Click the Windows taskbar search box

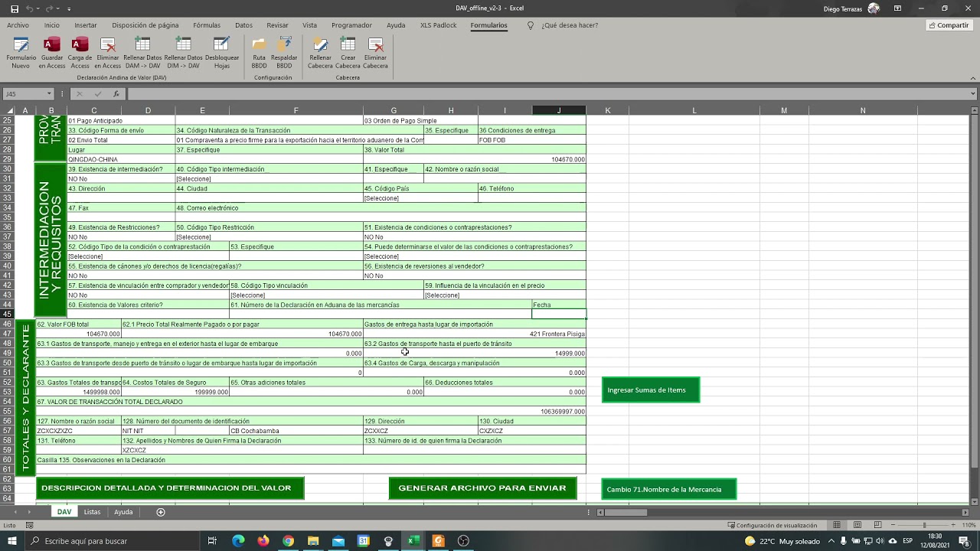tap(113, 541)
